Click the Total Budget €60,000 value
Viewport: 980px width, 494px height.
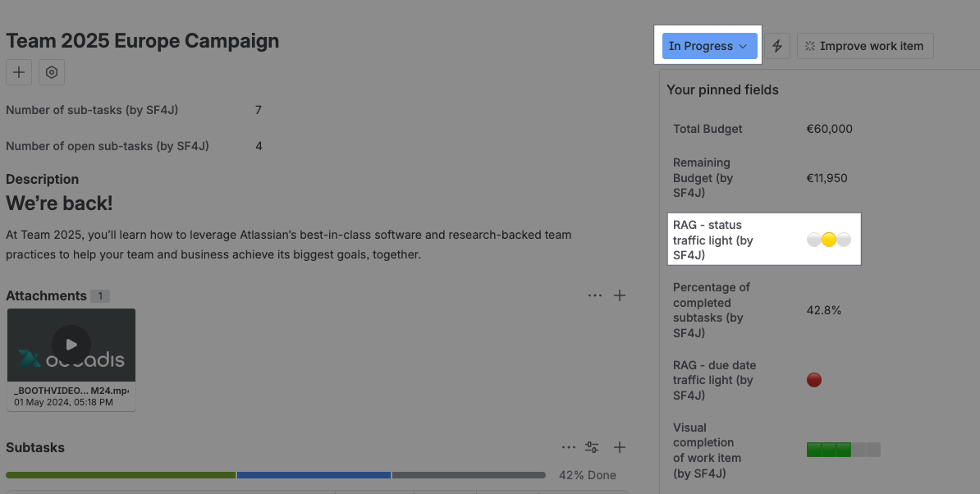point(830,129)
